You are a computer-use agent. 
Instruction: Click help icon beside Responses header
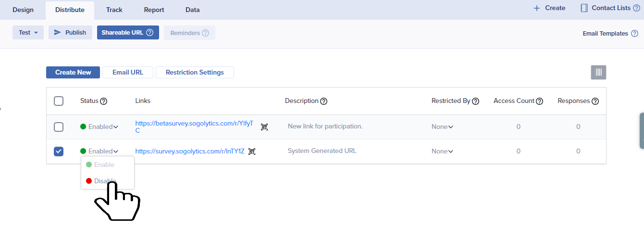point(595,101)
